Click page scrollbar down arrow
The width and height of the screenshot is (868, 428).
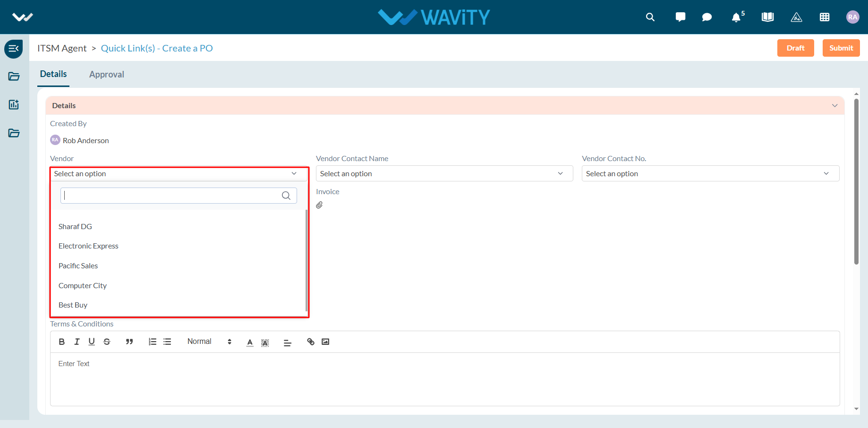856,409
